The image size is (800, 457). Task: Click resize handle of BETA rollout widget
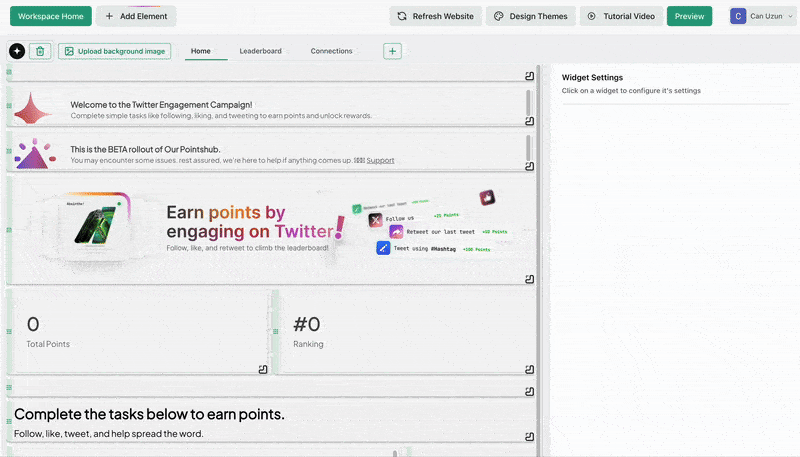tap(530, 166)
